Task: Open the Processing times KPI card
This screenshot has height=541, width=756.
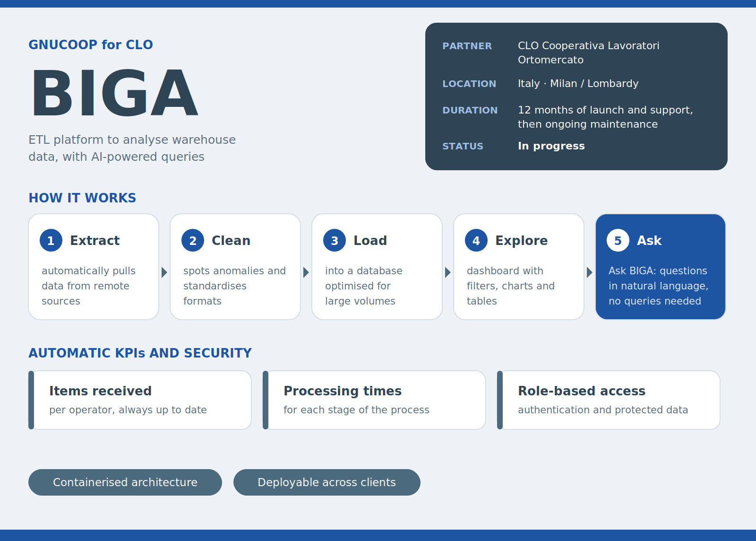Action: tap(374, 400)
